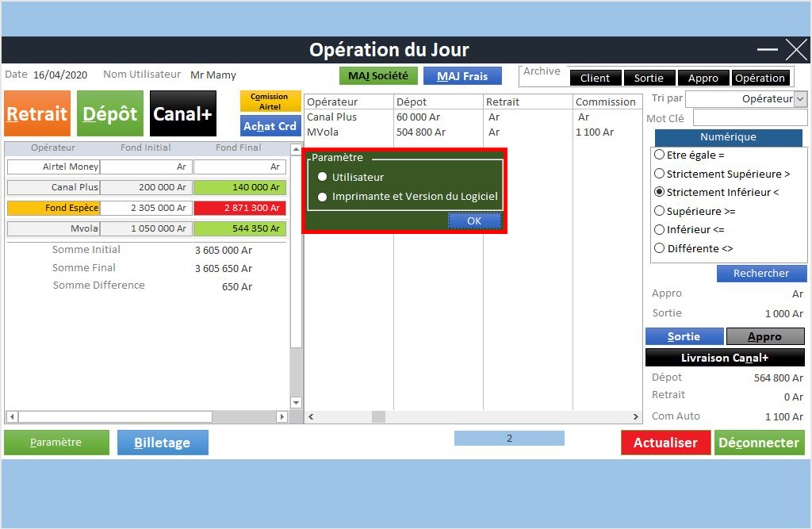The width and height of the screenshot is (812, 529).
Task: Click the red Actualiser button
Action: coord(665,443)
